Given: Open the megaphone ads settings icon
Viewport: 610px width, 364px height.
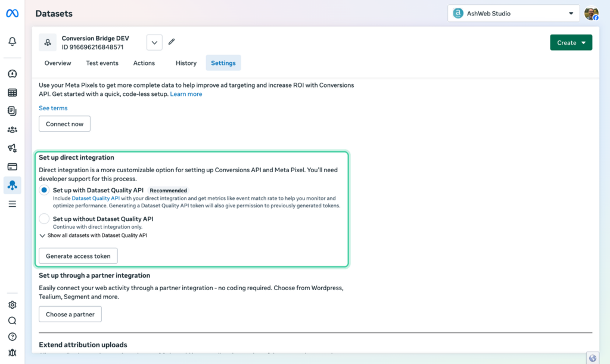Looking at the screenshot, I should pos(12,148).
